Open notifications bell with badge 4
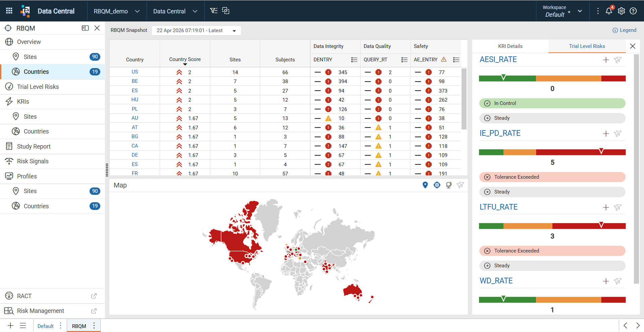Image resolution: width=644 pixels, height=332 pixels. click(609, 10)
